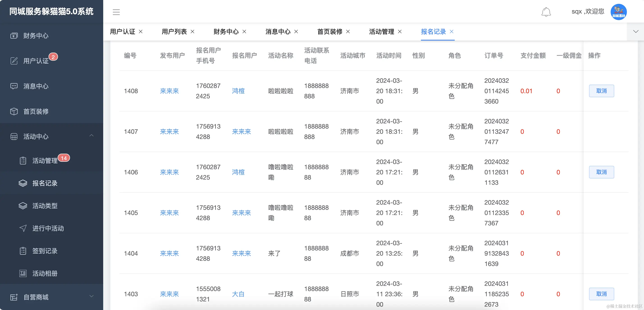
Task: Open 活动相册 sidebar item
Action: (23, 273)
